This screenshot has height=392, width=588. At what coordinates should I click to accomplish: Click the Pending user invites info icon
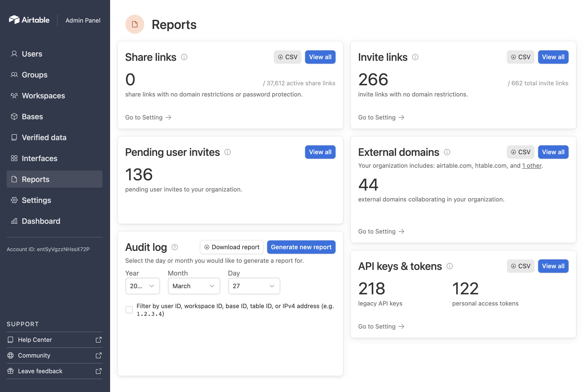[x=228, y=152]
